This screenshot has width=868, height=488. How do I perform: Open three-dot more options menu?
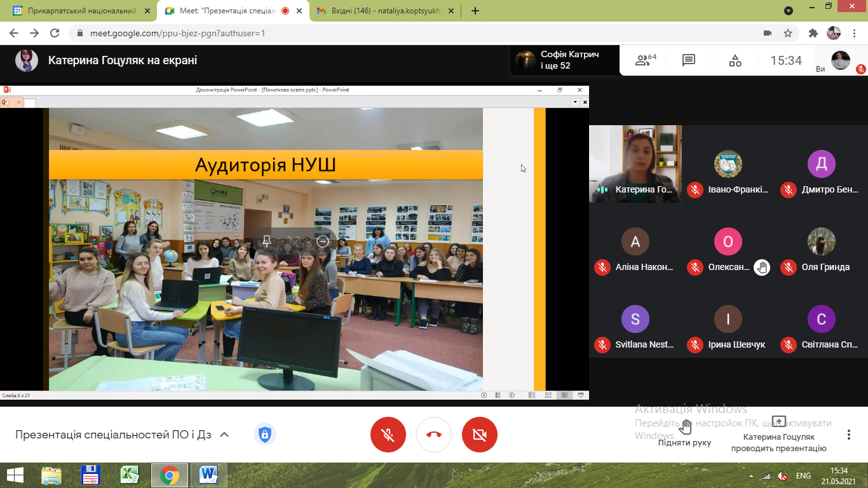point(848,435)
